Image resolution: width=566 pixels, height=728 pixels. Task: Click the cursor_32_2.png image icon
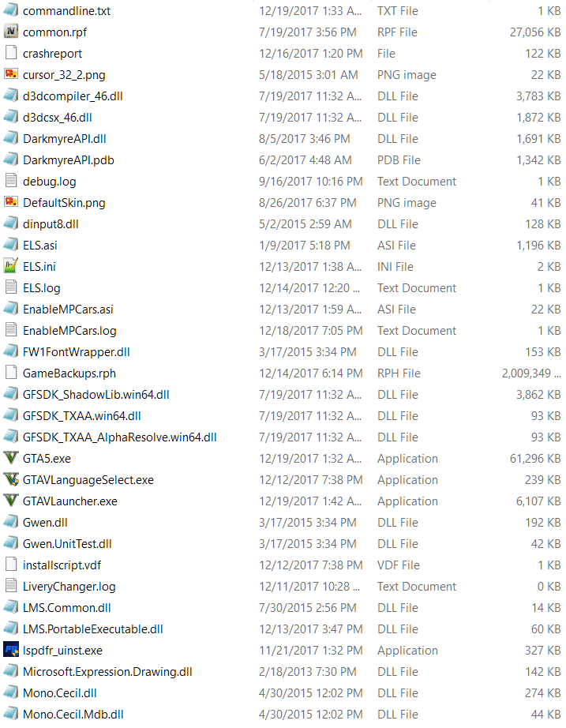11,74
